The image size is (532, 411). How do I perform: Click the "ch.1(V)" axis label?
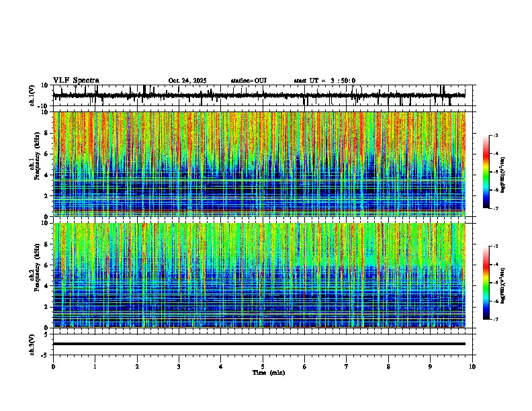click(32, 95)
